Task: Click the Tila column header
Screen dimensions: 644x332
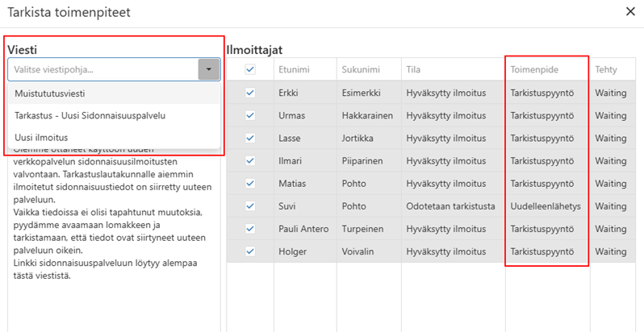Action: (414, 70)
